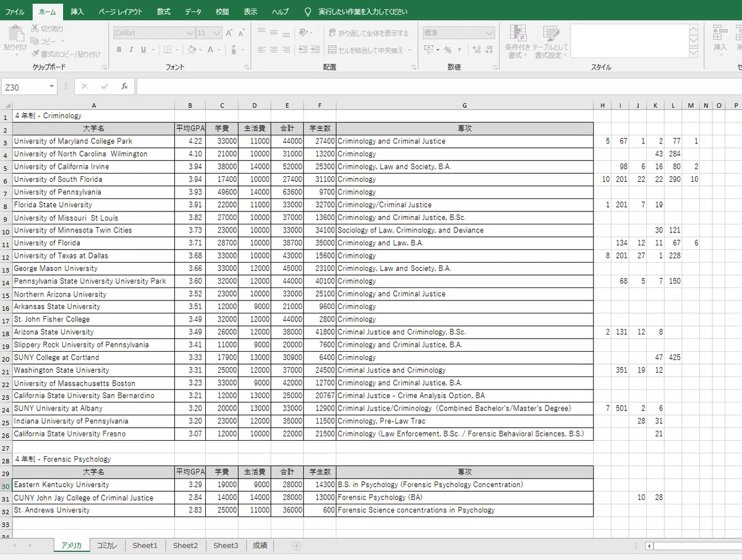Screen dimensions: 742x560
Task: Click the cell Borders icon
Action: pos(168,50)
